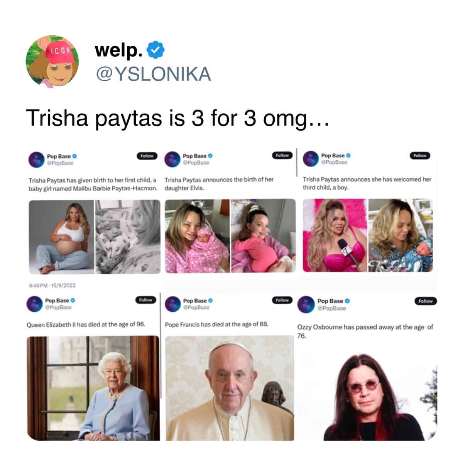Click the welp. display name
Screen dimensions: 463x476
[119, 50]
